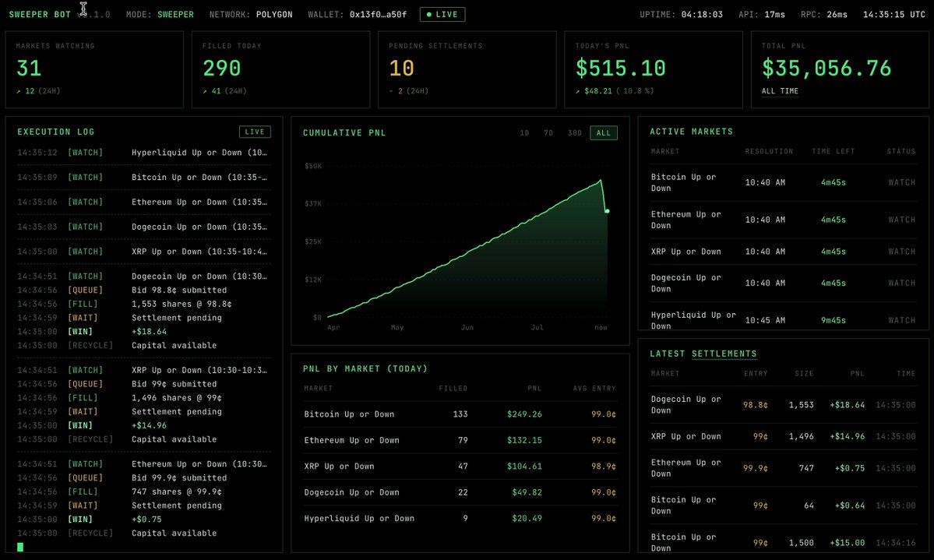Click the 14:35:12 Hyperliquid WATCH log entry
Screen dimensions: 934x560
coord(143,153)
